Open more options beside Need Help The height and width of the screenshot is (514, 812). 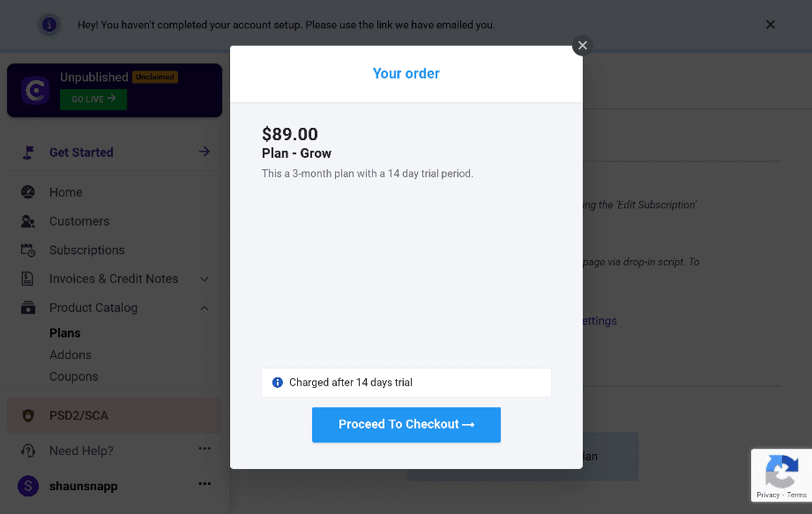(x=205, y=448)
